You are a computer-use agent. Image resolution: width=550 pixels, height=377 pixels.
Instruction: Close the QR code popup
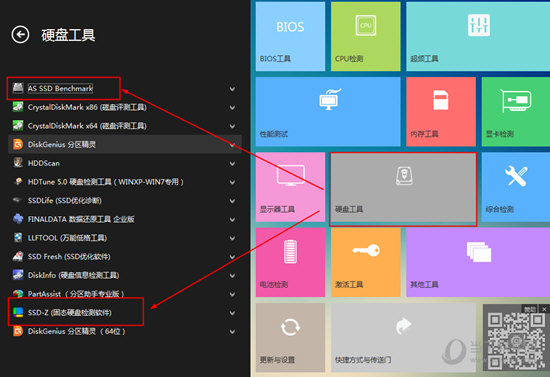544,309
